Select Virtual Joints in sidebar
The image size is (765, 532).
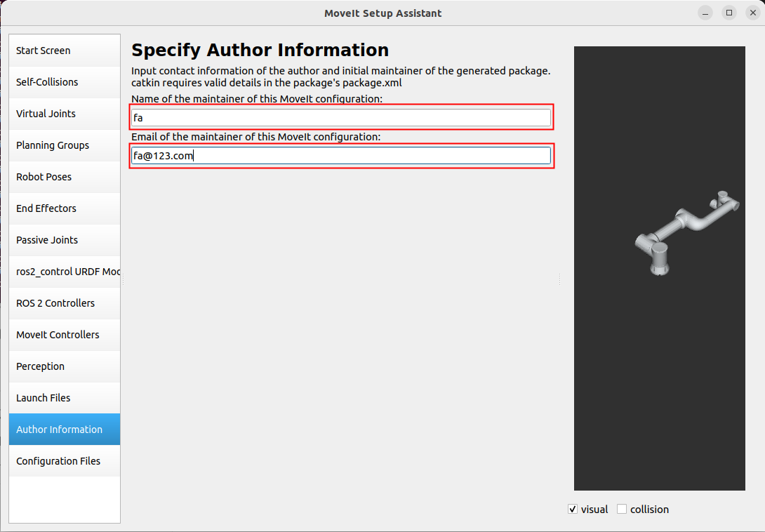[65, 114]
